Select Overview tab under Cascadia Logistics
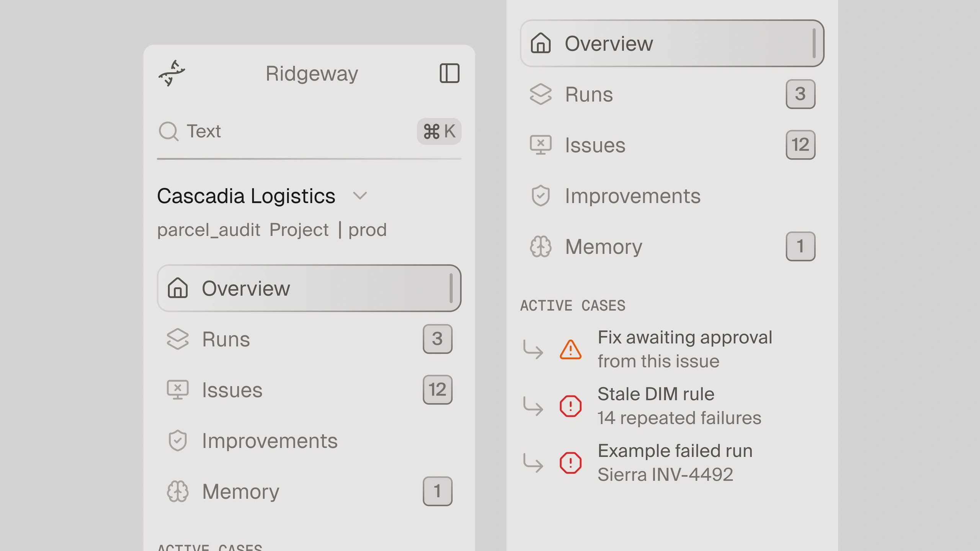 tap(309, 288)
